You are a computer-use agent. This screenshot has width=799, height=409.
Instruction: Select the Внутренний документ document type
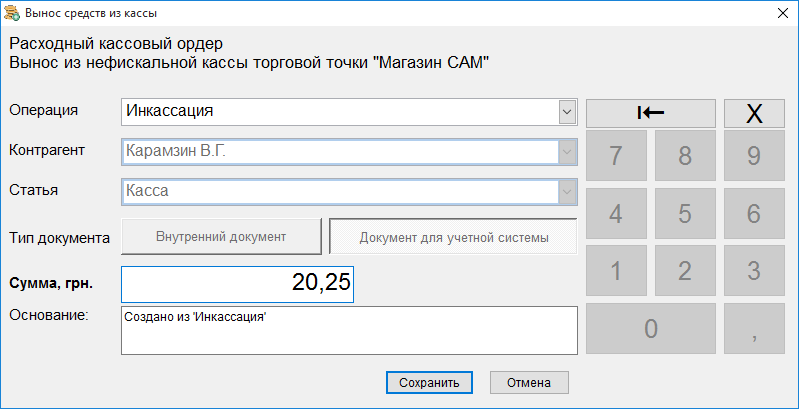(221, 237)
